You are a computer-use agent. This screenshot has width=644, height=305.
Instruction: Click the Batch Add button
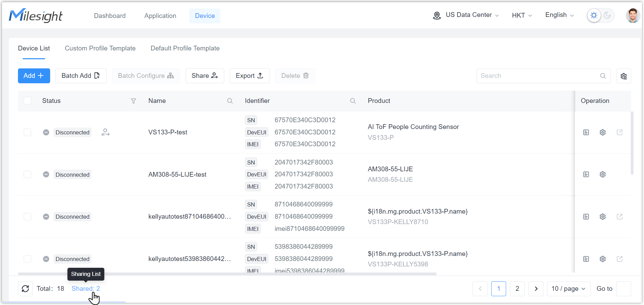[81, 76]
